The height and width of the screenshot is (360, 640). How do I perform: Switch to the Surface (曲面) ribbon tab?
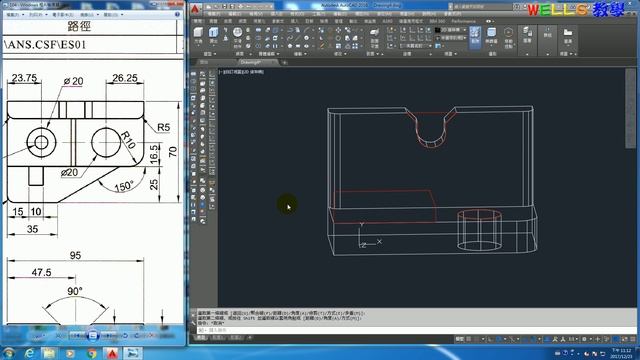[228, 21]
